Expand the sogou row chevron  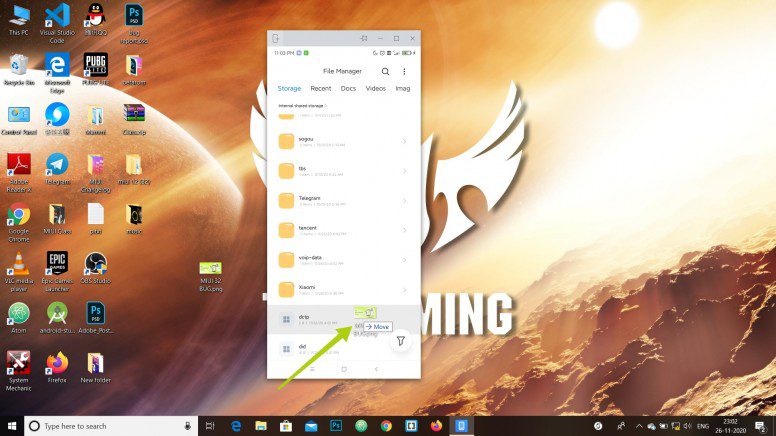404,142
